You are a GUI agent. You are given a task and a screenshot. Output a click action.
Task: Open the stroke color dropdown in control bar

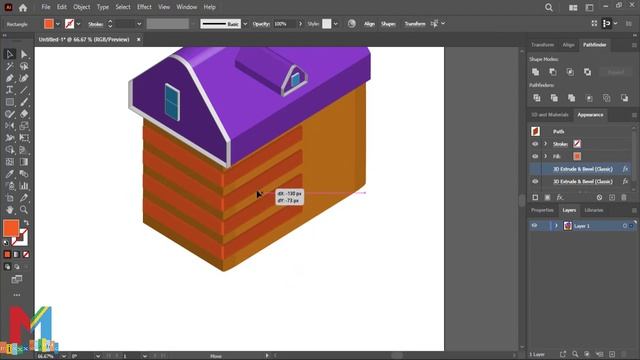click(x=78, y=24)
